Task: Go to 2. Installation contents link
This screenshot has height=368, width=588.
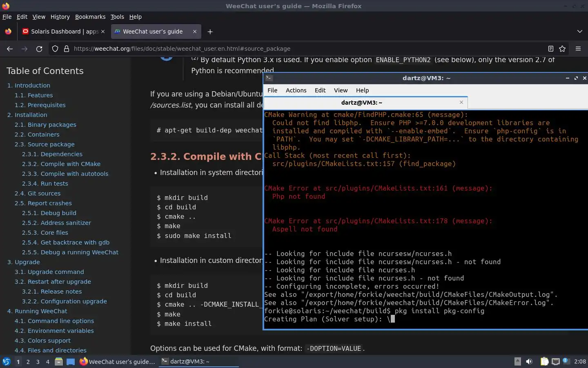Action: click(x=27, y=115)
